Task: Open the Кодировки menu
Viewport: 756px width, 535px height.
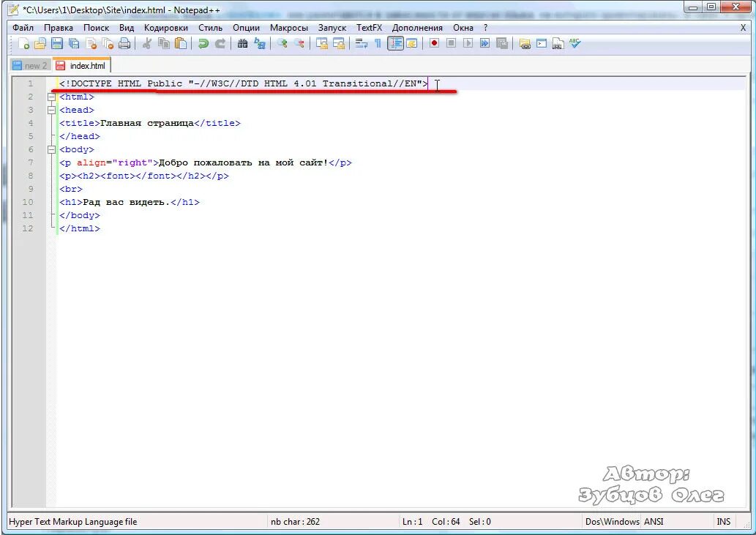Action: [x=165, y=27]
